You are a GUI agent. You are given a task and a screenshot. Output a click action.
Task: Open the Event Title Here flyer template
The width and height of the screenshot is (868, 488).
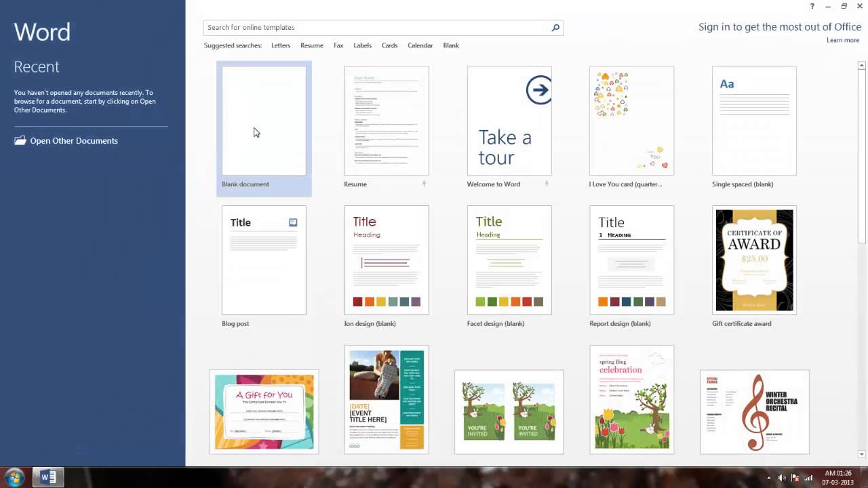click(x=387, y=400)
